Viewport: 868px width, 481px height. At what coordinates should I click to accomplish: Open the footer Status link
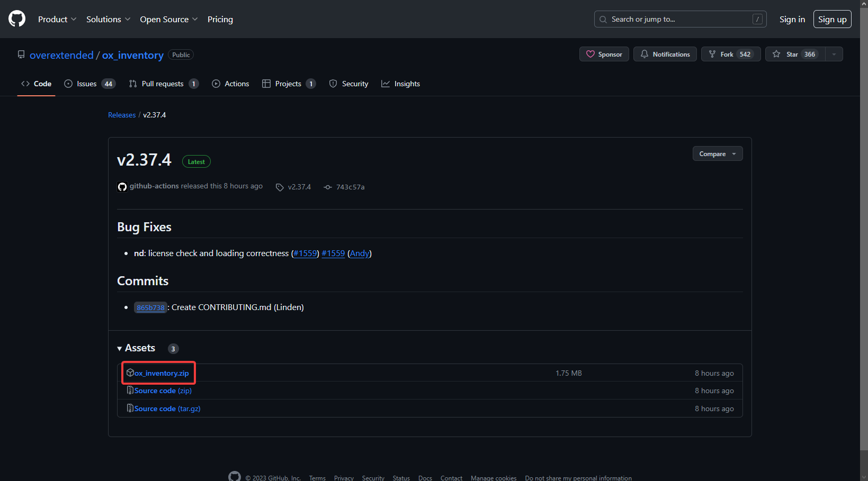pyautogui.click(x=401, y=478)
